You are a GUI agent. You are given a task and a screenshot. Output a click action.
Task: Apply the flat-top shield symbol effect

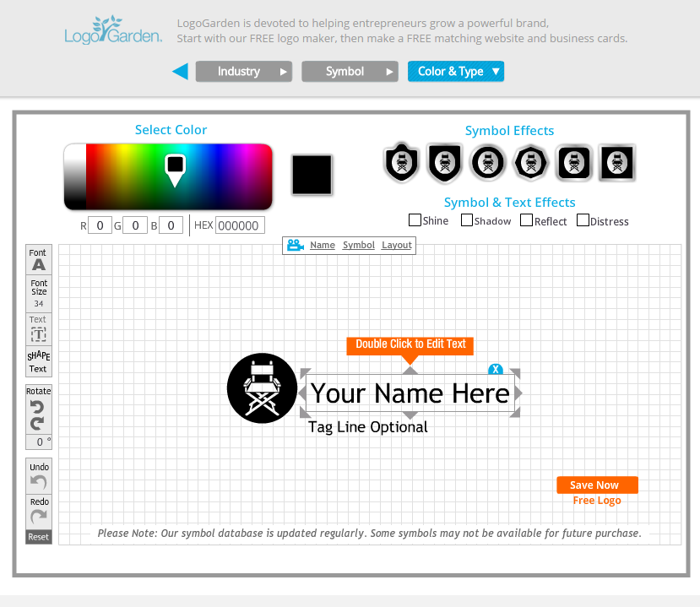click(445, 162)
